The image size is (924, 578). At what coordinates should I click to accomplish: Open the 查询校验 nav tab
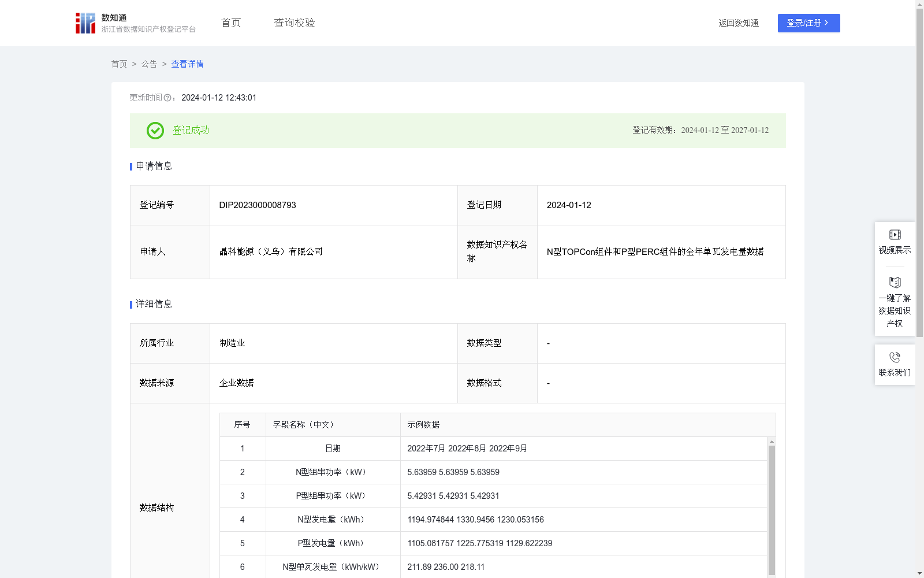pos(295,23)
